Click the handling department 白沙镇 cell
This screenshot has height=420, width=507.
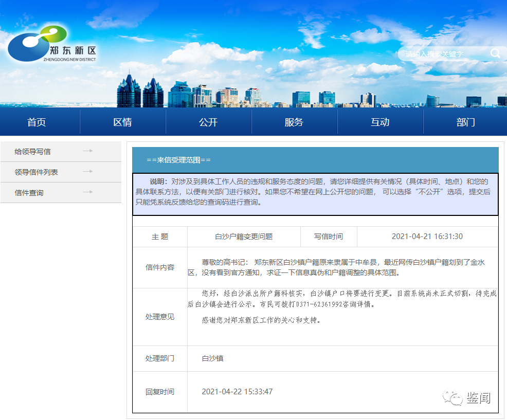coord(212,358)
